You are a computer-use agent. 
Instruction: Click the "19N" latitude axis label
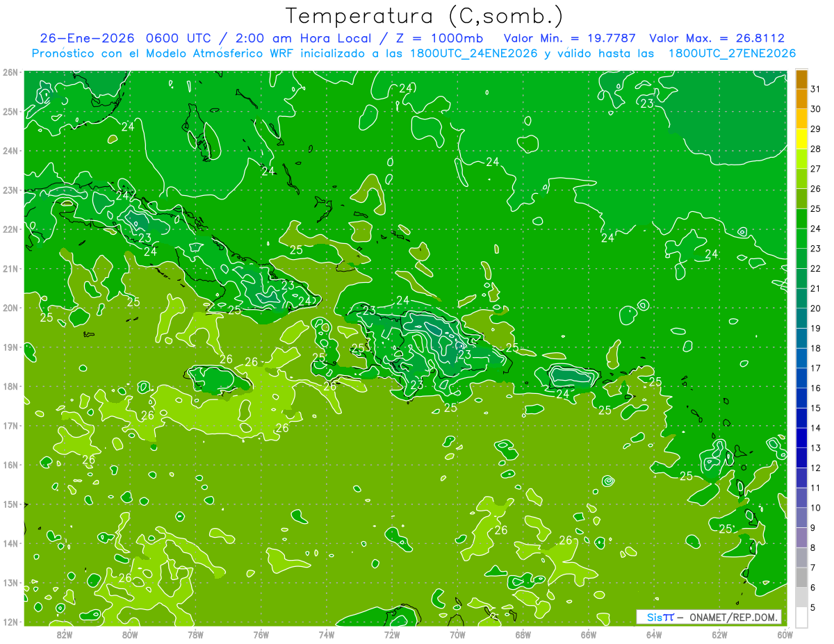tap(10, 347)
